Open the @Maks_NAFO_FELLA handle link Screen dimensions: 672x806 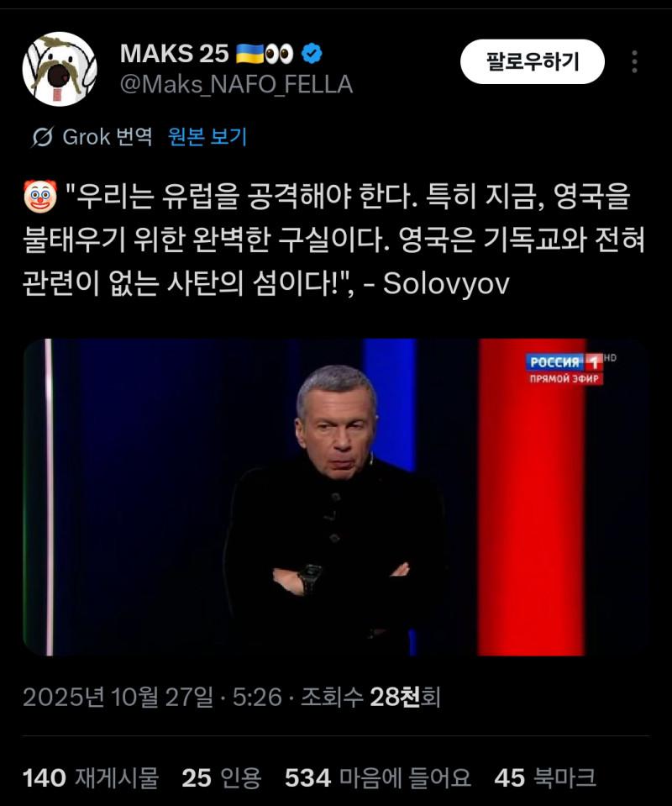coord(236,84)
